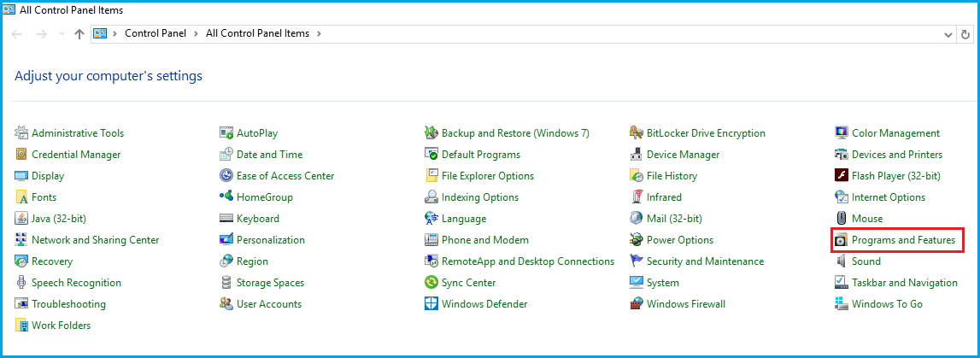Image resolution: width=980 pixels, height=358 pixels.
Task: Open the Network and Sharing Center link
Action: 95,240
